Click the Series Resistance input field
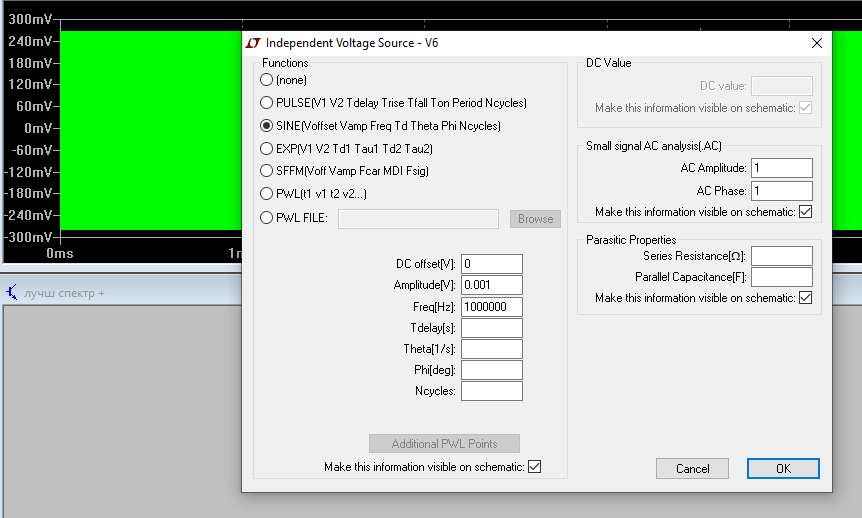Viewport: 862px width, 518px height. 782,256
